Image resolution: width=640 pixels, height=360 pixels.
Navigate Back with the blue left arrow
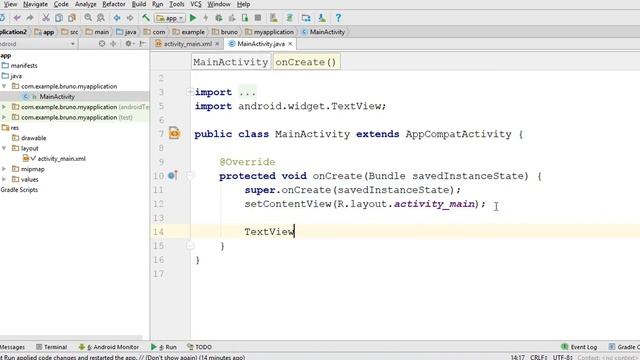(x=117, y=18)
